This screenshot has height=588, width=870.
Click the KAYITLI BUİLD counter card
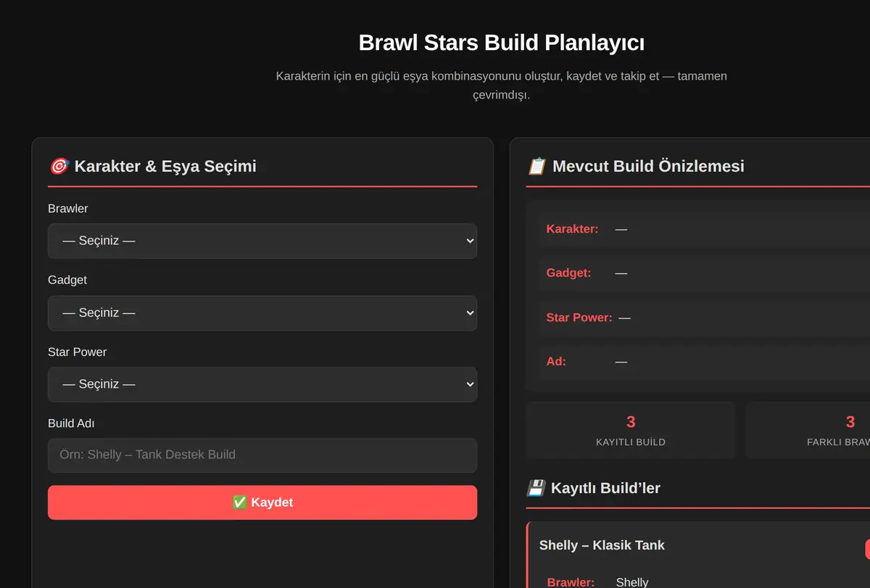pyautogui.click(x=631, y=431)
